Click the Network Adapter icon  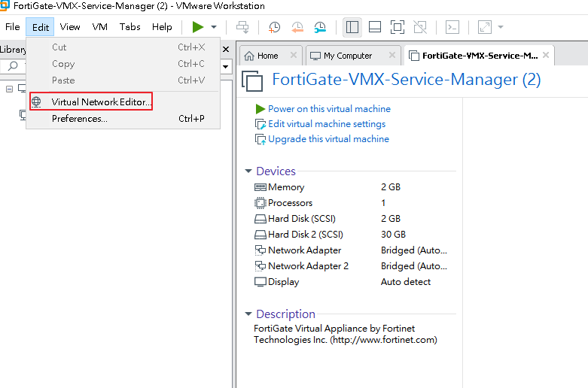pyautogui.click(x=260, y=250)
